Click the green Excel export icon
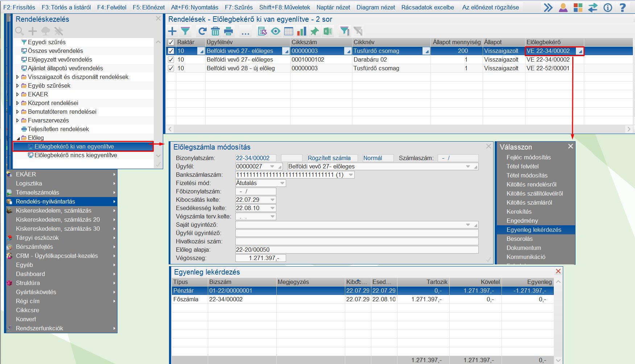This screenshot has height=364, width=635. (x=328, y=31)
